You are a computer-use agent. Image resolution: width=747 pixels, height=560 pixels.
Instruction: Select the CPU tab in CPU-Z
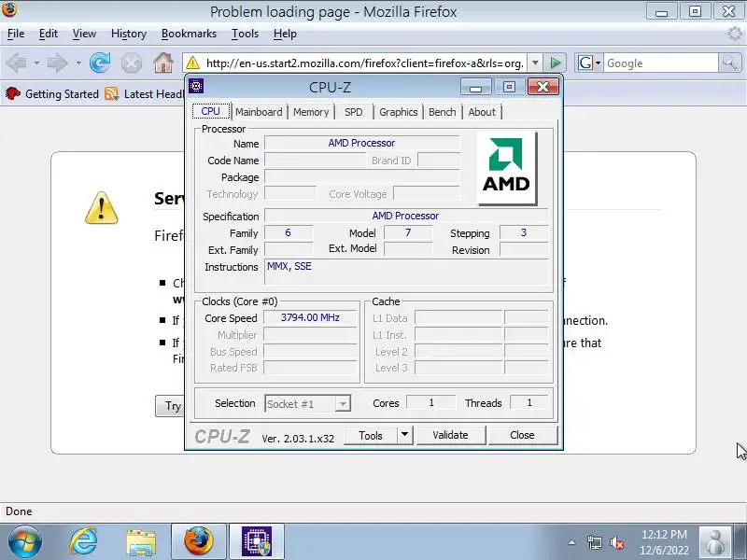click(x=211, y=111)
